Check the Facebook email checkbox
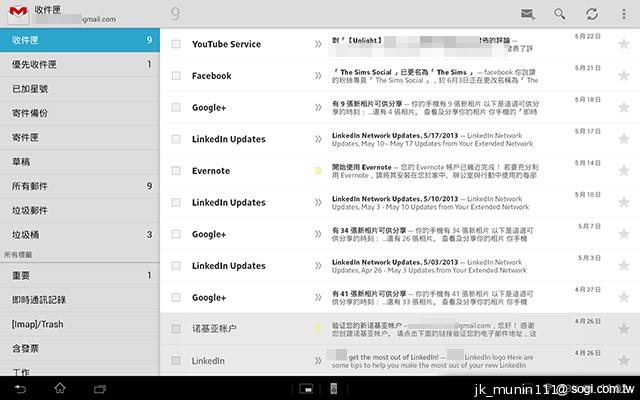The image size is (640, 400). click(176, 76)
